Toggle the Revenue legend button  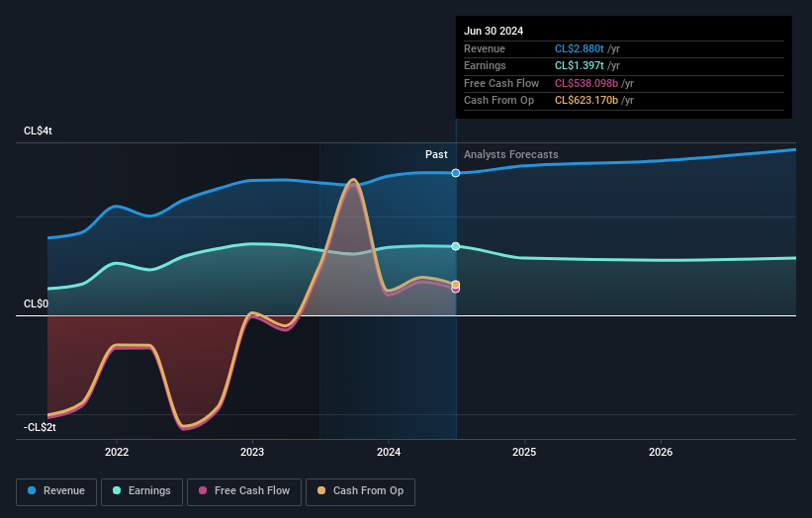coord(56,491)
